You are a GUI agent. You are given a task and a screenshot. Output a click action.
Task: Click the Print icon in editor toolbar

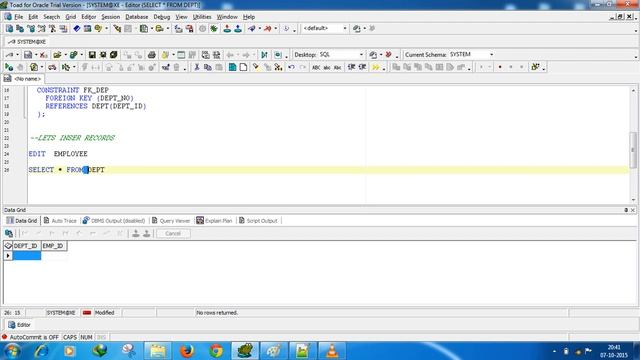pyautogui.click(x=151, y=55)
